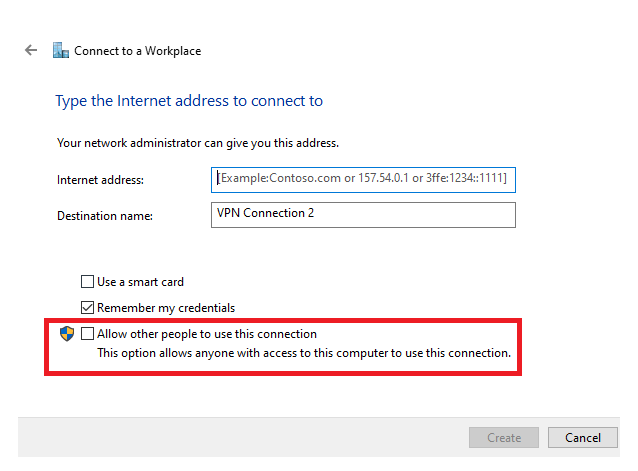Screen dimensions: 638x471
Task: Click the "Allow other people to use this connection" text
Action: 206,334
